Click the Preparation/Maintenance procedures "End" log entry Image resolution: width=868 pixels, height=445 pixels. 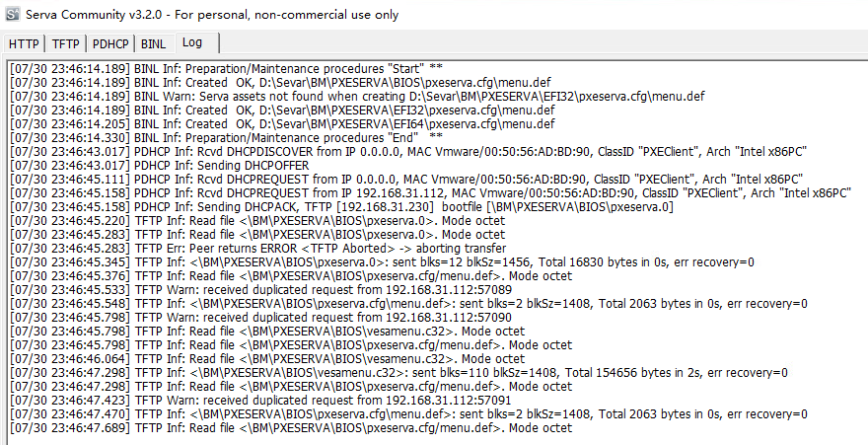point(226,138)
